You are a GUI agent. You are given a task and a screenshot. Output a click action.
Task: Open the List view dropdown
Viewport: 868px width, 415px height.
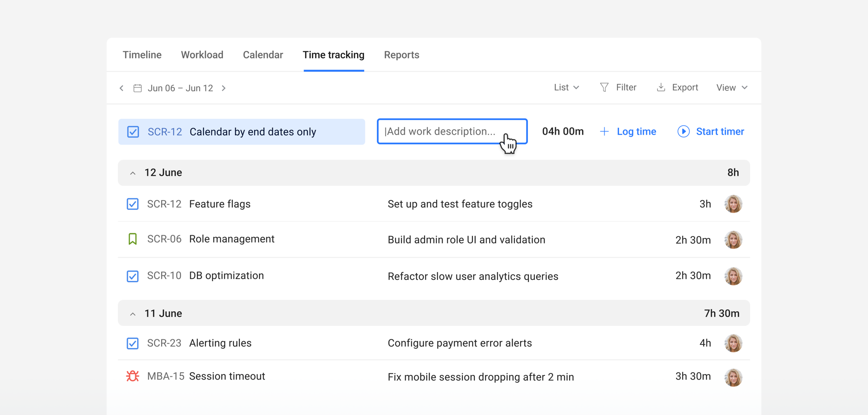tap(566, 87)
